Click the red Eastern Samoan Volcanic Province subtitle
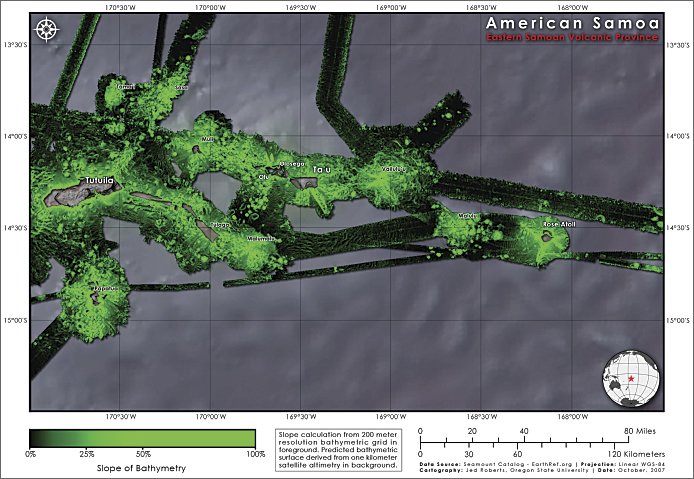 pos(572,37)
